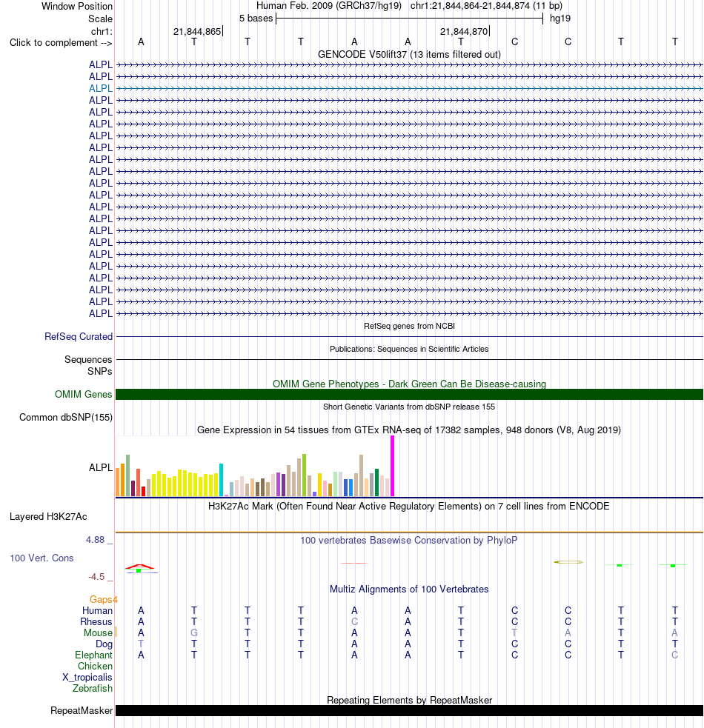The image size is (704, 728).
Task: Click the -4.5 PhyloP lower scale value
Action: [96, 577]
